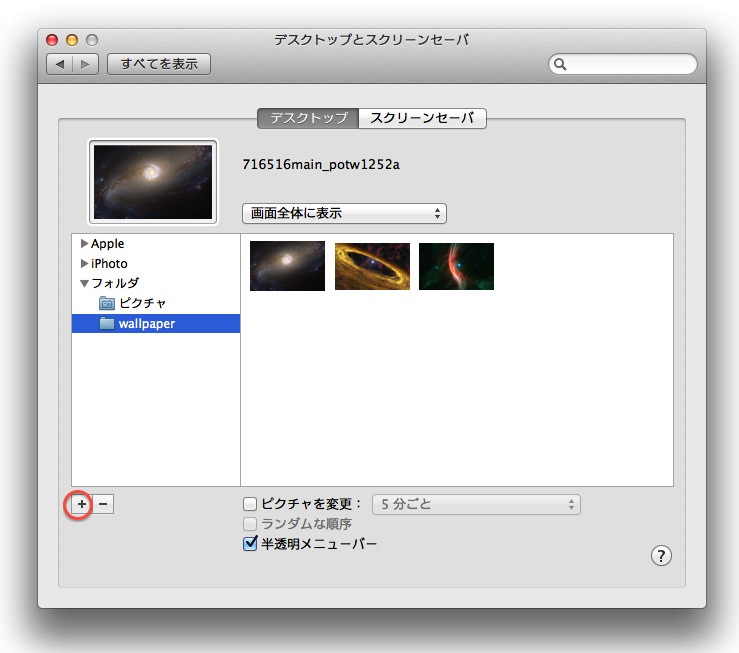Enable the ピクチャを変更 checkbox
Screen dimensions: 739x653
(251, 505)
